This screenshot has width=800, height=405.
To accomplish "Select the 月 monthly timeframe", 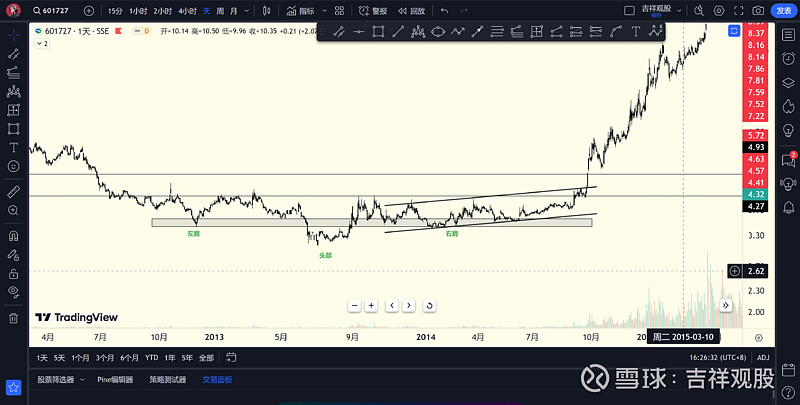I will point(234,11).
